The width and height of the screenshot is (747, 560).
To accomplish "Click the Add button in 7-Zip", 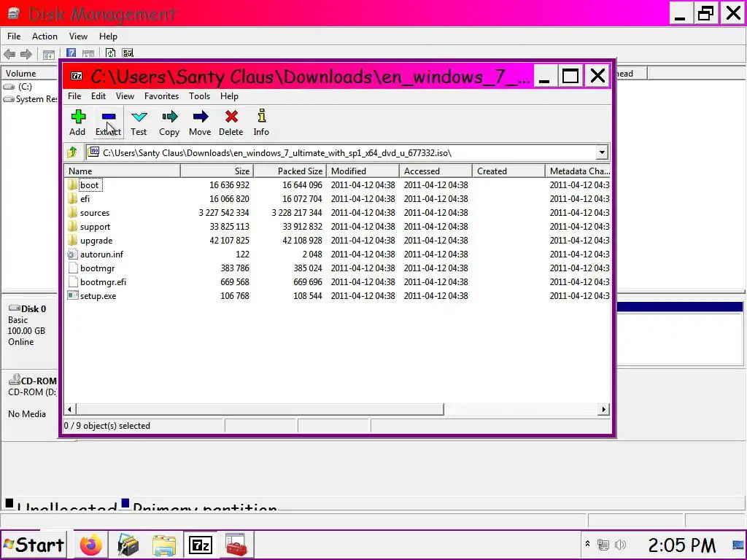I will click(77, 122).
